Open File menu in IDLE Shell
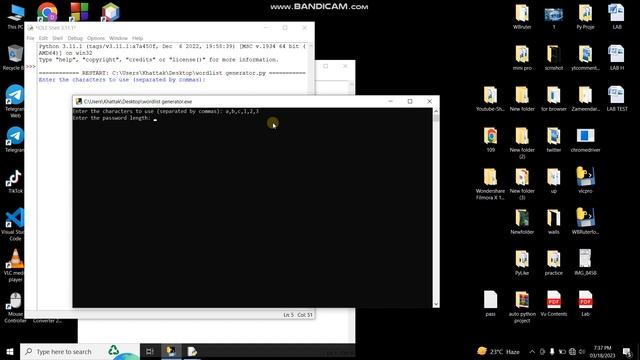 pyautogui.click(x=31, y=38)
